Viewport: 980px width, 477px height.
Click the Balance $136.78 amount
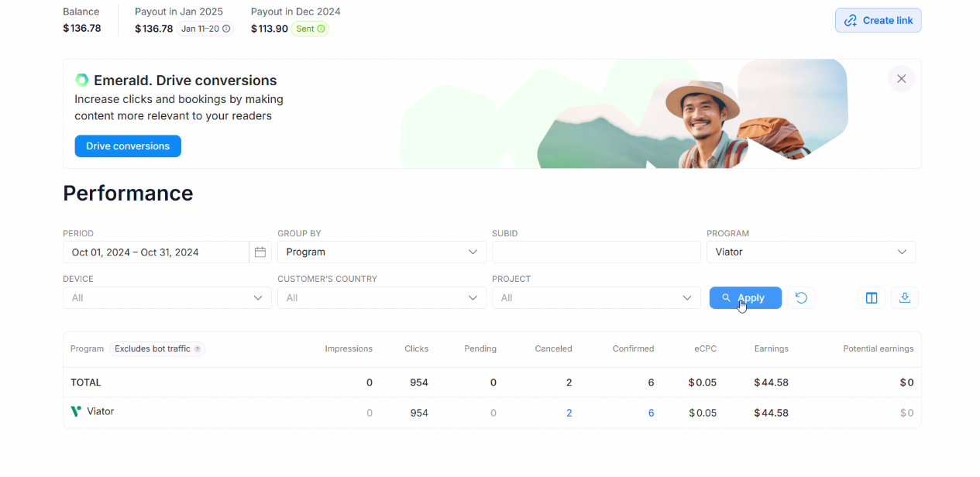(x=82, y=29)
